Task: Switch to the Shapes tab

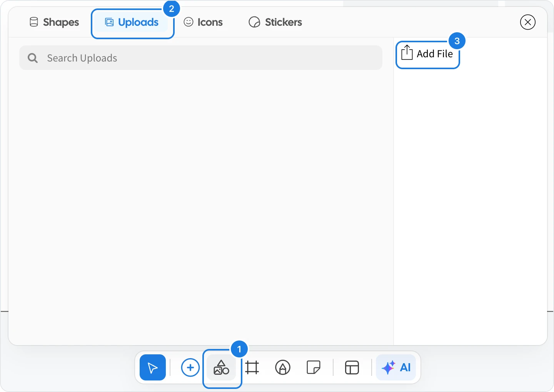Action: click(54, 22)
